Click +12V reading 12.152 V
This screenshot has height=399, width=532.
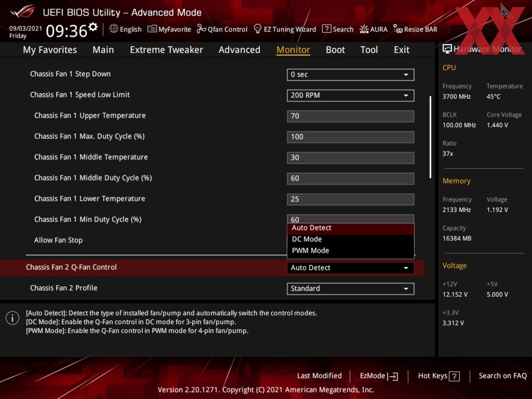point(455,295)
